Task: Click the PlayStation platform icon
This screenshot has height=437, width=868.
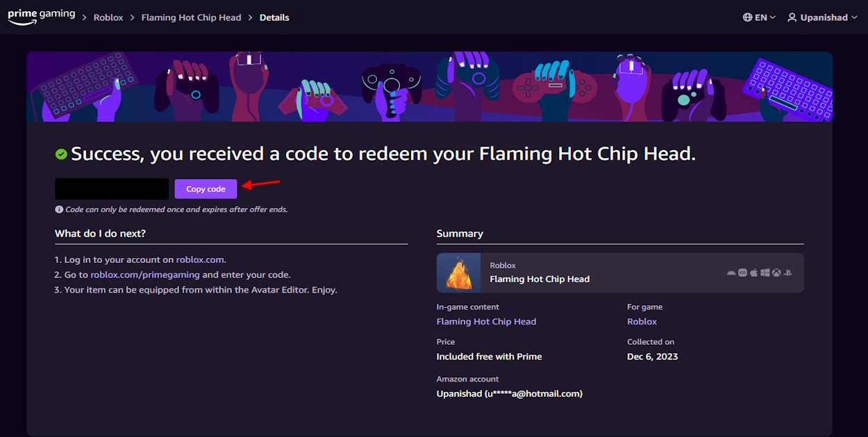Action: point(787,273)
